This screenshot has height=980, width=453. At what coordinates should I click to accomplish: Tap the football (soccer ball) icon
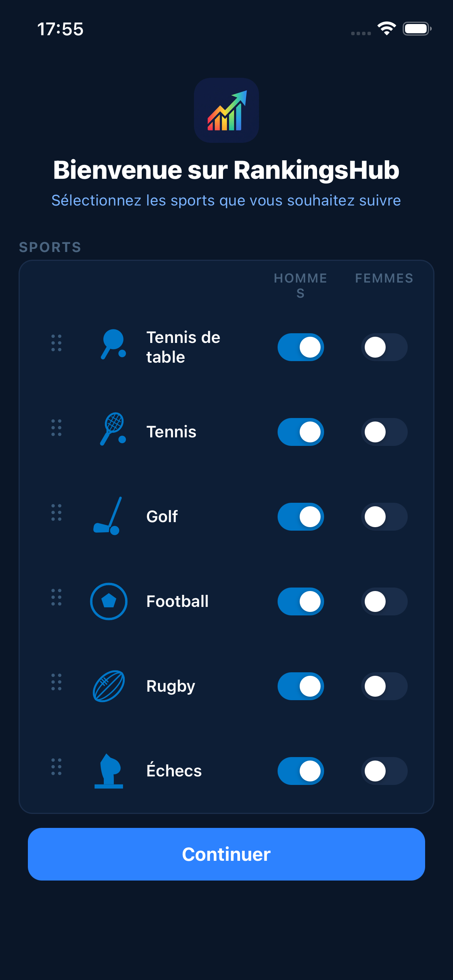pyautogui.click(x=109, y=601)
